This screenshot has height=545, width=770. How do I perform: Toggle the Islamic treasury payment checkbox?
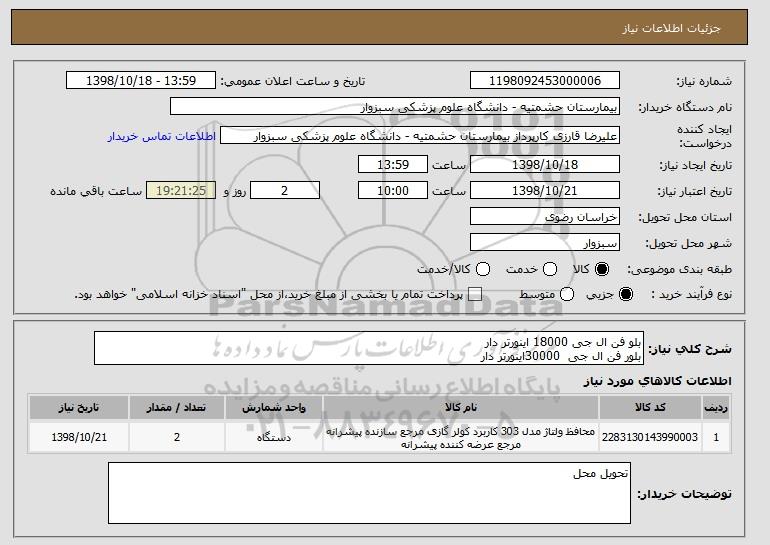pos(475,294)
